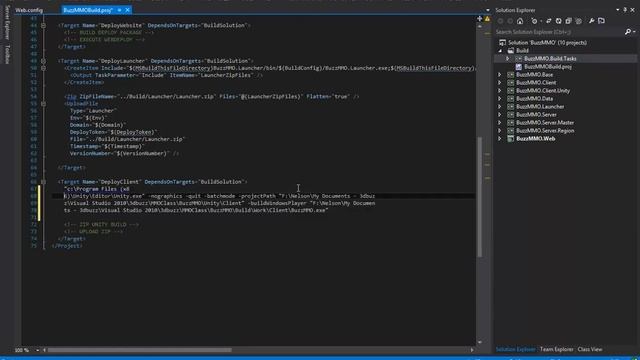640x360 pixels.
Task: Click Sync with Active Document icon
Action: point(549,21)
